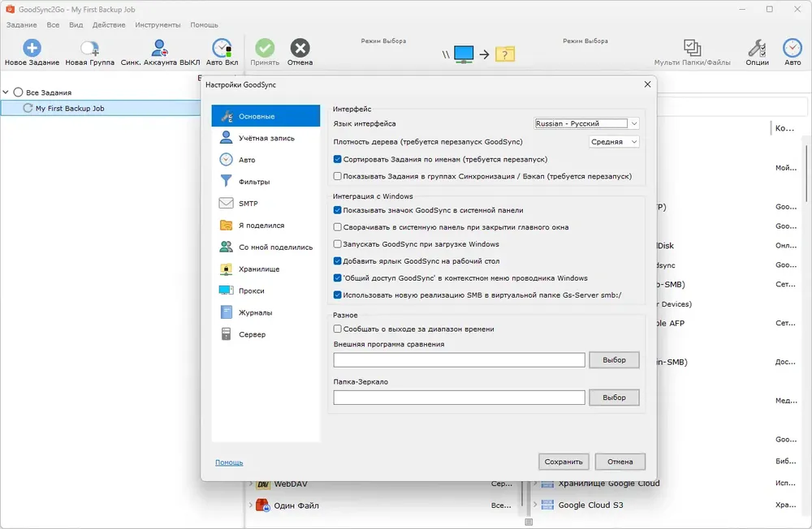Click the right-side unknown folder icon
This screenshot has height=529, width=812.
(505, 54)
